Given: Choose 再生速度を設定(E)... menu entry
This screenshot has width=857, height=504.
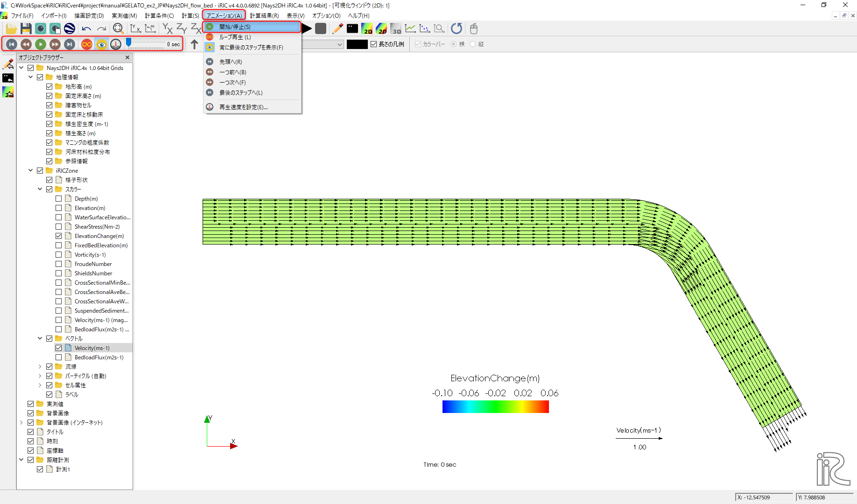Looking at the screenshot, I should pyautogui.click(x=243, y=107).
